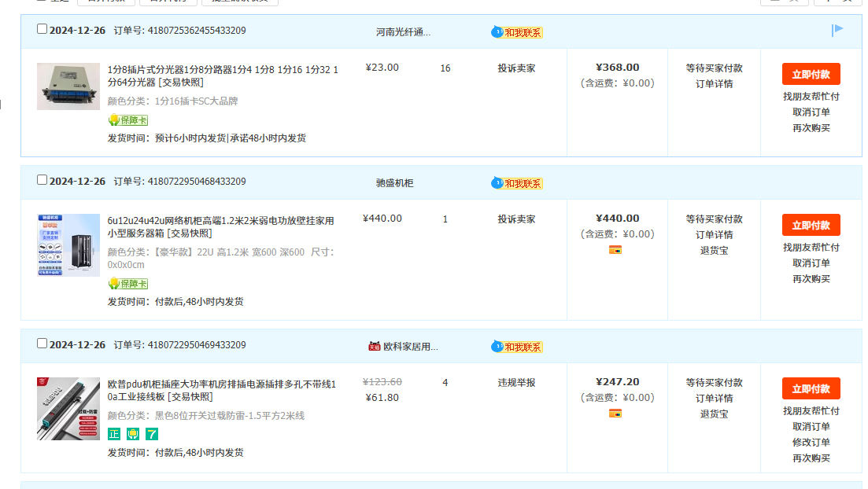The width and height of the screenshot is (868, 489).
Task: Select checkbox for order 4180725362455433209
Action: tap(42, 29)
